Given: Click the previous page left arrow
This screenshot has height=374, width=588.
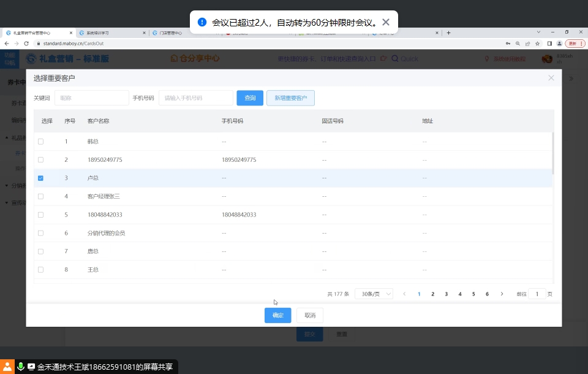Looking at the screenshot, I should click(x=404, y=294).
